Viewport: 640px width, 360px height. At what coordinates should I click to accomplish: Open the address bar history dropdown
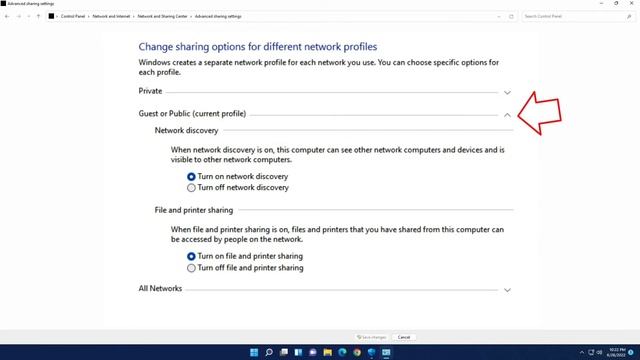(499, 17)
